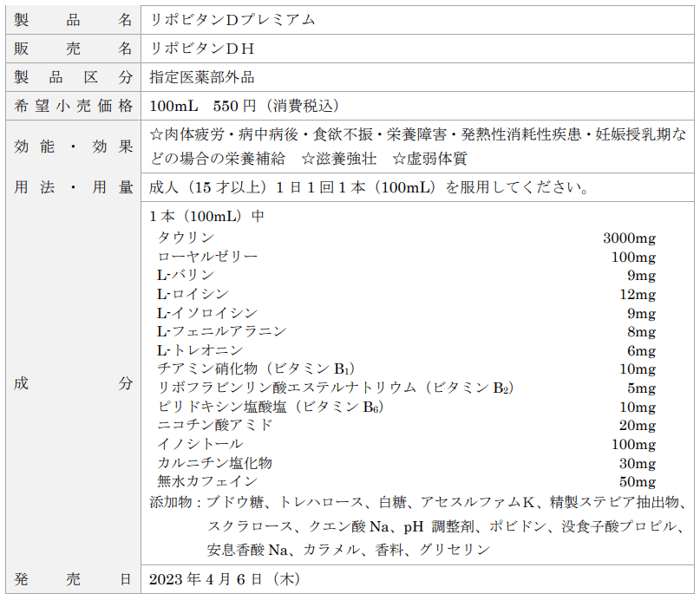Click the row label 効能・効果
The width and height of the screenshot is (700, 600).
pos(73,147)
